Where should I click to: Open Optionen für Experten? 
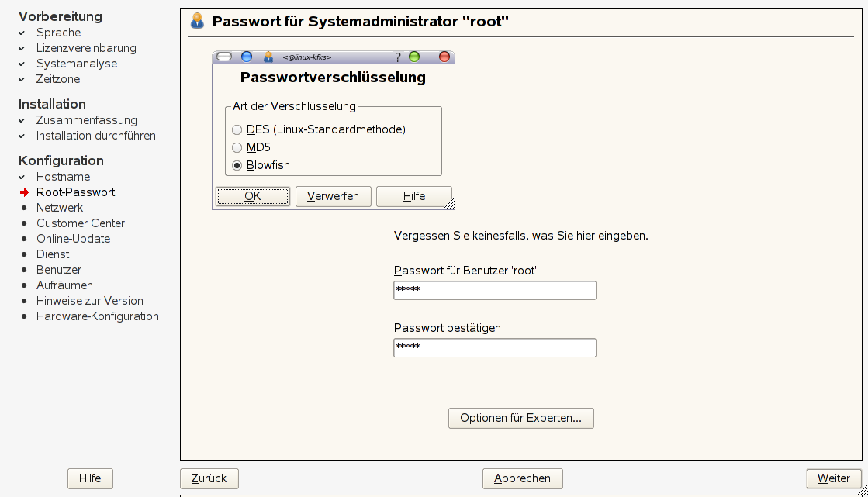point(520,418)
